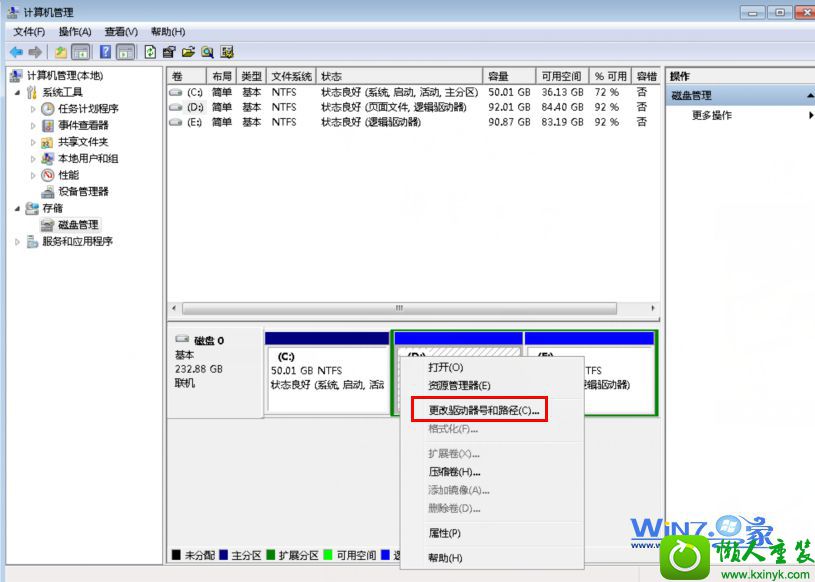Click the clock icon of 任务计划程序
815x582 pixels.
coord(48,109)
